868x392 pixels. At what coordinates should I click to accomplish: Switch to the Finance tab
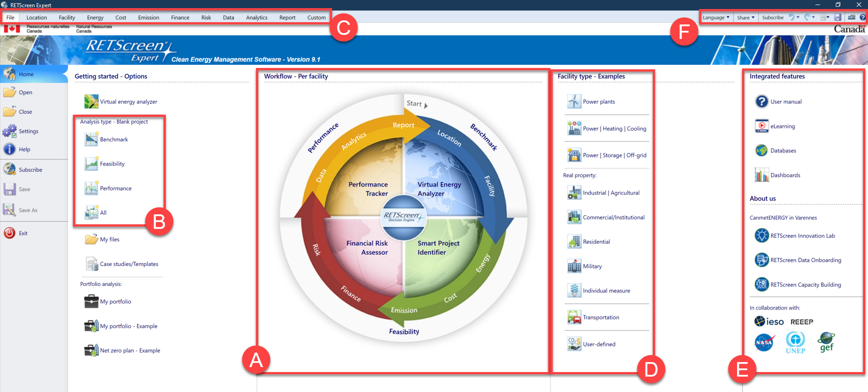tap(180, 17)
